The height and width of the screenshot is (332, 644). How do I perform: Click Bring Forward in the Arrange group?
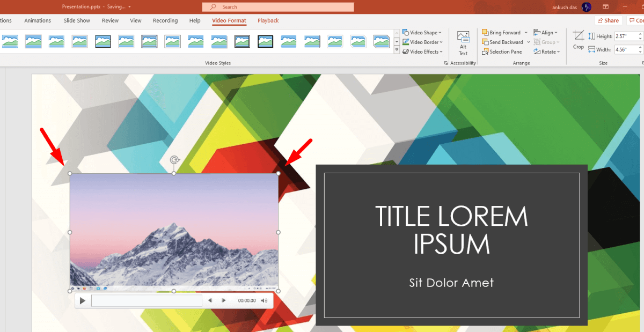pyautogui.click(x=502, y=32)
